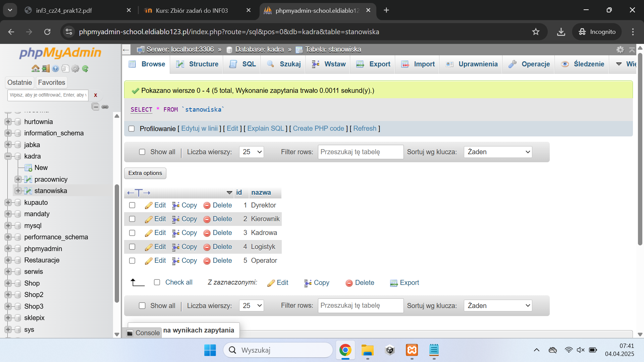Open the Wstaw tab
Viewport: 644px width, 362px height.
(x=328, y=64)
